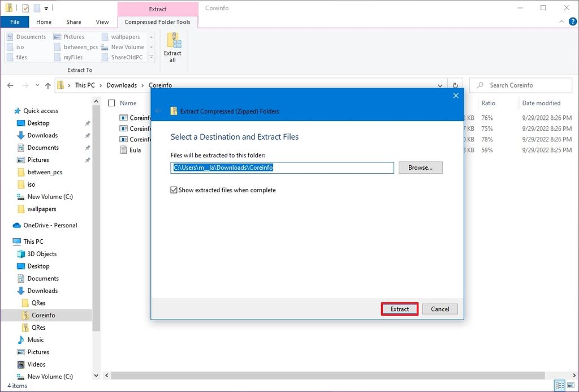Click the destination path input field
This screenshot has height=392, width=579.
[x=282, y=167]
